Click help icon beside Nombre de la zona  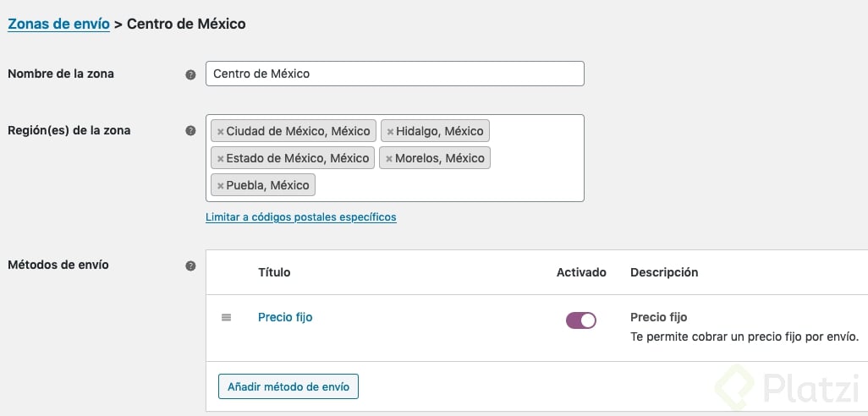(190, 74)
